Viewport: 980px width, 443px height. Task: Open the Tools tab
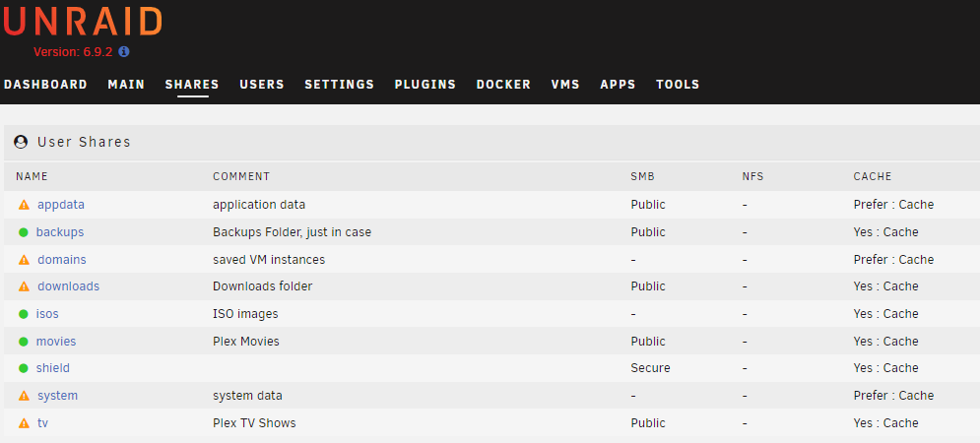(x=678, y=85)
